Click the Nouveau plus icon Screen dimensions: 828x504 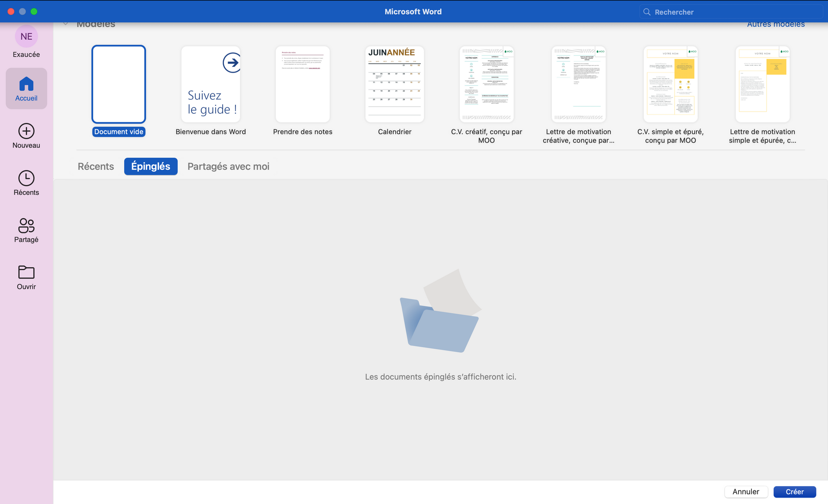[x=26, y=131]
